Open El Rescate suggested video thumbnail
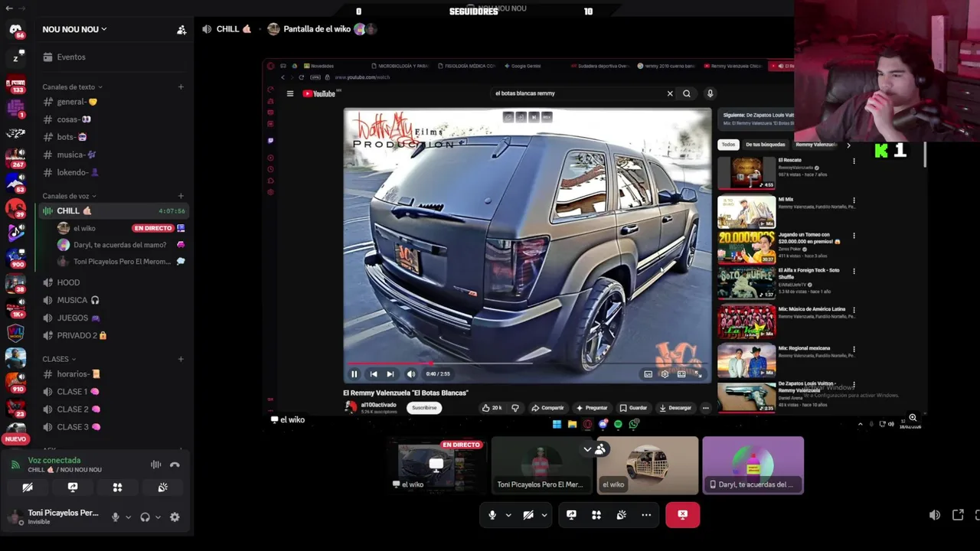The height and width of the screenshot is (551, 980). tap(746, 173)
